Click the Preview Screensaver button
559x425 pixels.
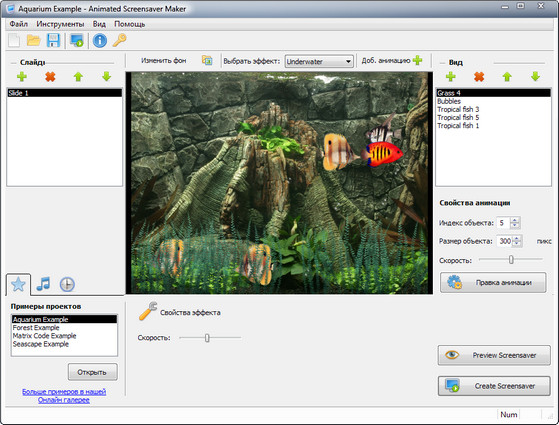coord(494,355)
